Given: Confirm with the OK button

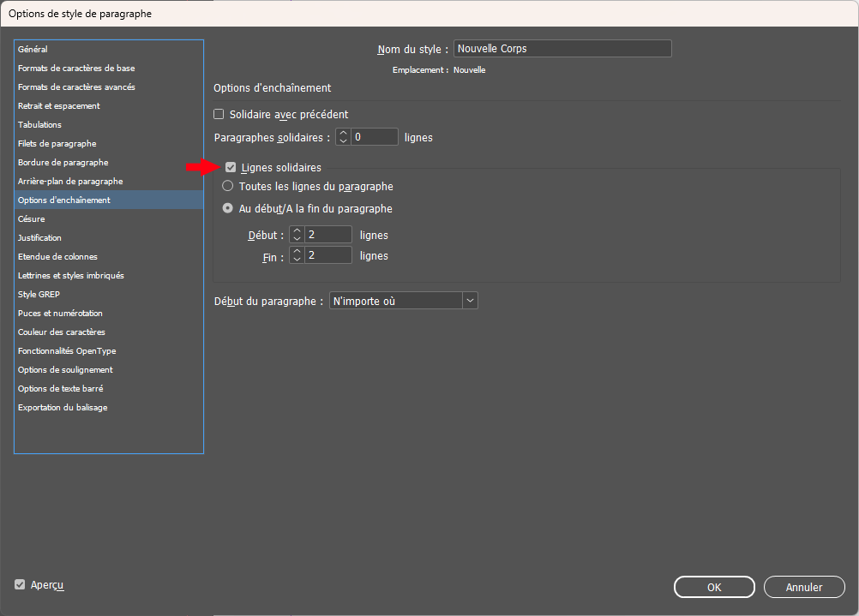Looking at the screenshot, I should (714, 587).
